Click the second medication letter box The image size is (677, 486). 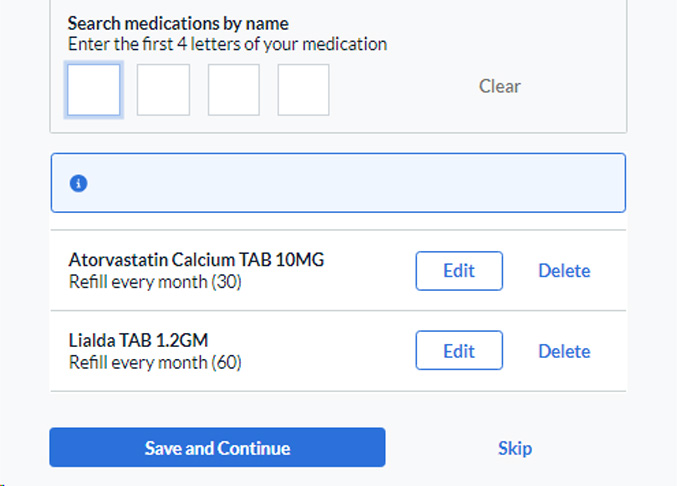163,90
